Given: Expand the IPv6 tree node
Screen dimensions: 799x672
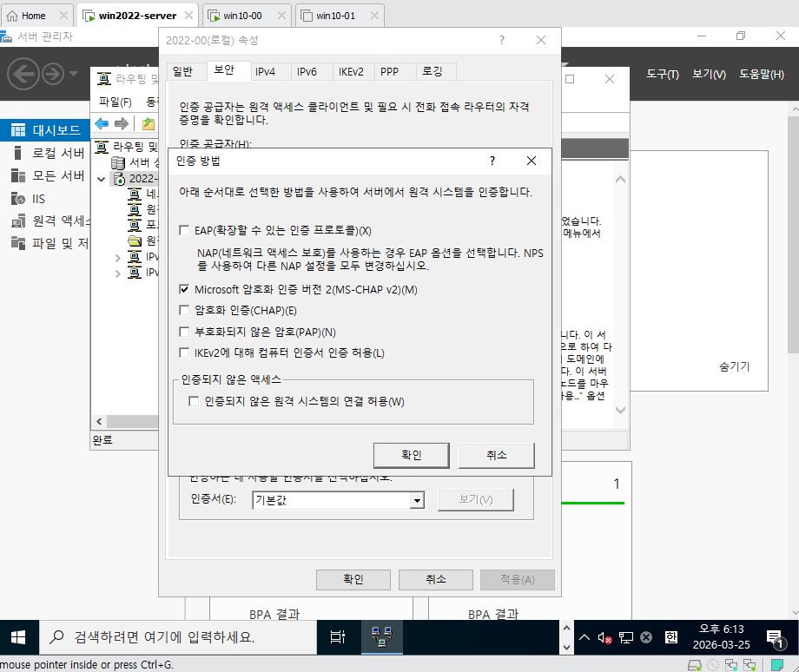Looking at the screenshot, I should [118, 273].
